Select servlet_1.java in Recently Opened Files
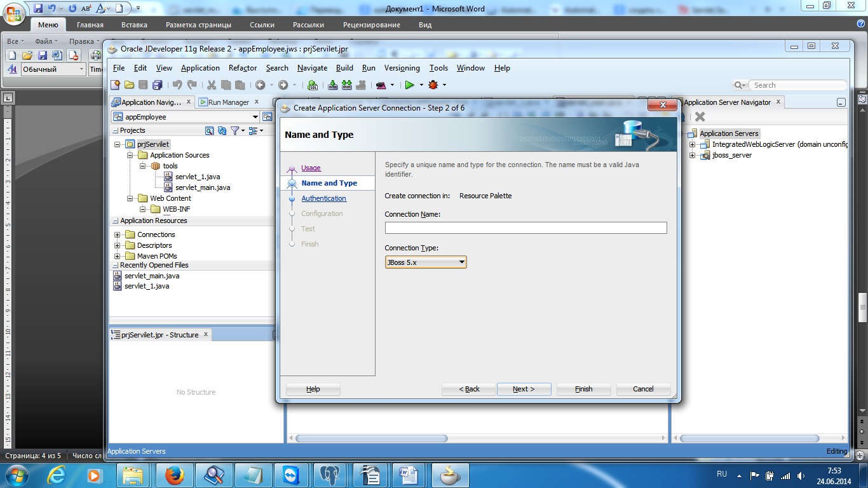868x488 pixels. coord(147,286)
